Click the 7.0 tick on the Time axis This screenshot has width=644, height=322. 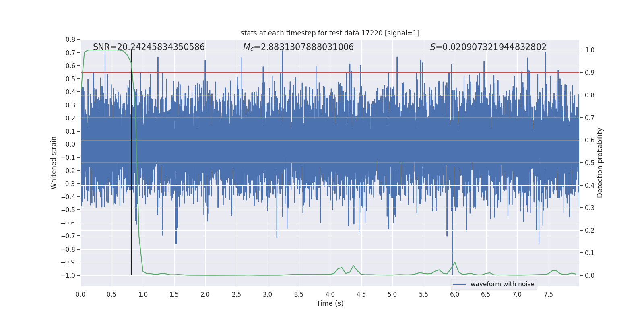pyautogui.click(x=517, y=294)
